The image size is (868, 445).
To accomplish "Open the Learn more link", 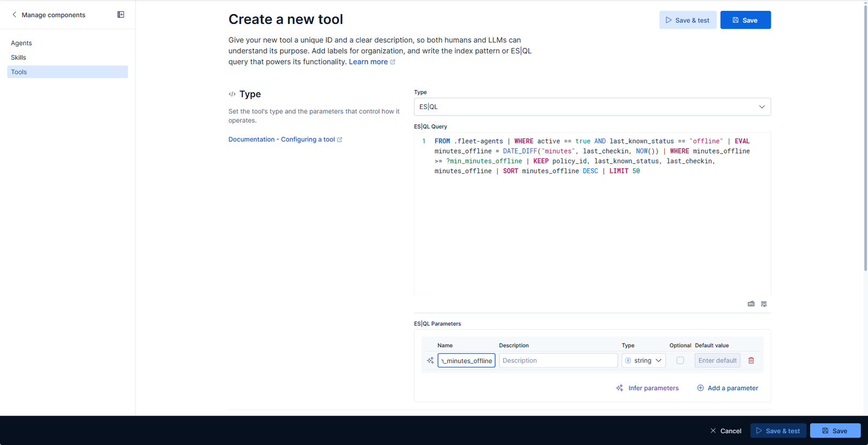I will point(372,62).
